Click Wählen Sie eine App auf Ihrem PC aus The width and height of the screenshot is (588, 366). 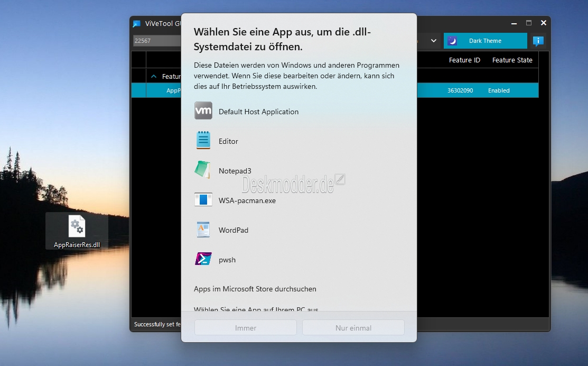pyautogui.click(x=256, y=309)
